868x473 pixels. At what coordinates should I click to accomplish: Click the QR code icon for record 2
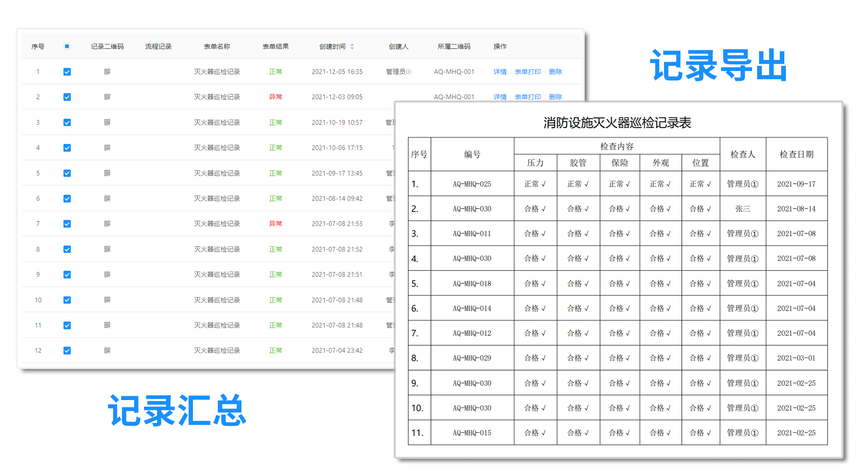[x=107, y=97]
